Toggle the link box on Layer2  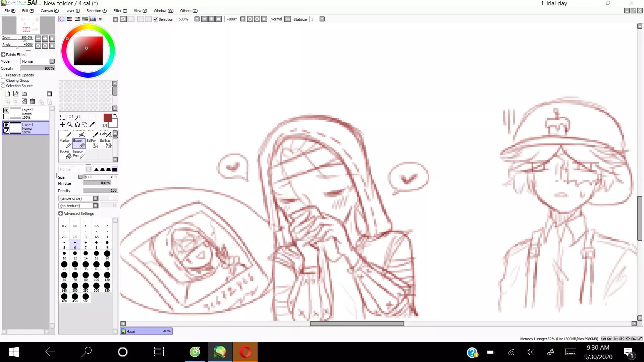click(x=6, y=116)
